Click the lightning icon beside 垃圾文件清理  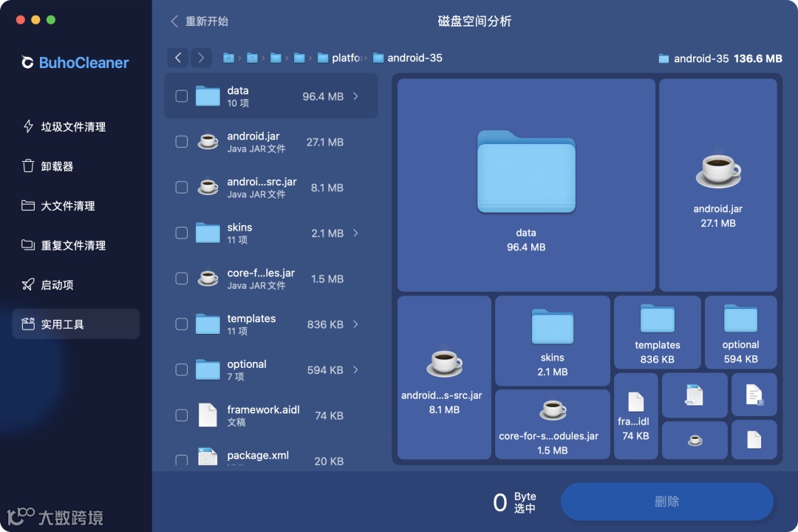click(x=29, y=126)
